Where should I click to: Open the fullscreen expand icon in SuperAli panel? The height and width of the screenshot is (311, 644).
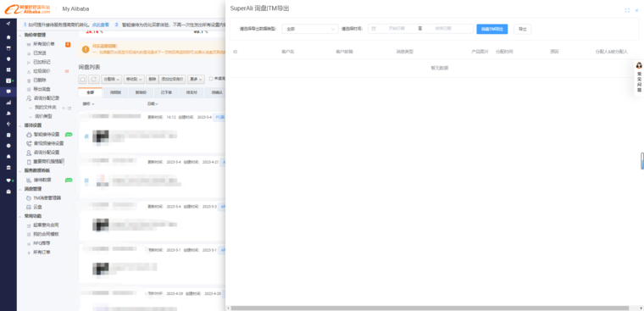pyautogui.click(x=627, y=11)
